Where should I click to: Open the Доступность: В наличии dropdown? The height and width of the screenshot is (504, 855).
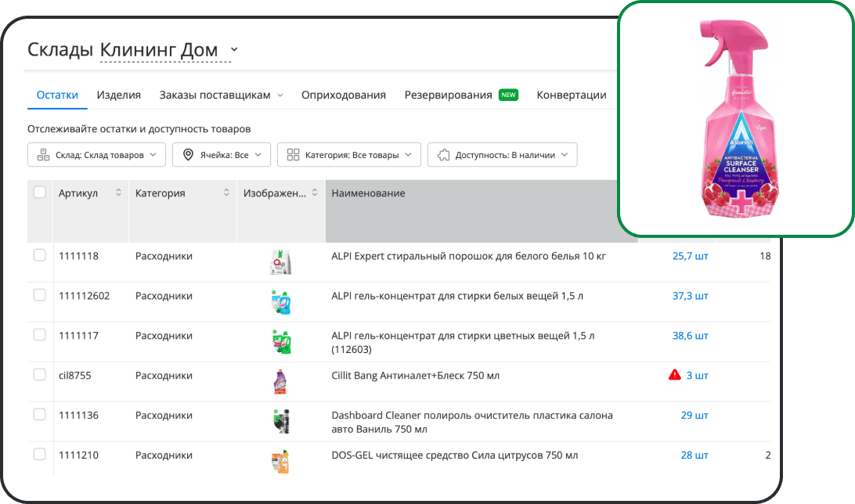[x=502, y=155]
